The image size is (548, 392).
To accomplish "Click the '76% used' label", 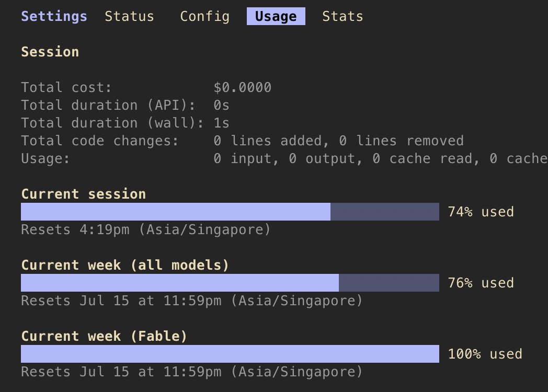I will (481, 283).
